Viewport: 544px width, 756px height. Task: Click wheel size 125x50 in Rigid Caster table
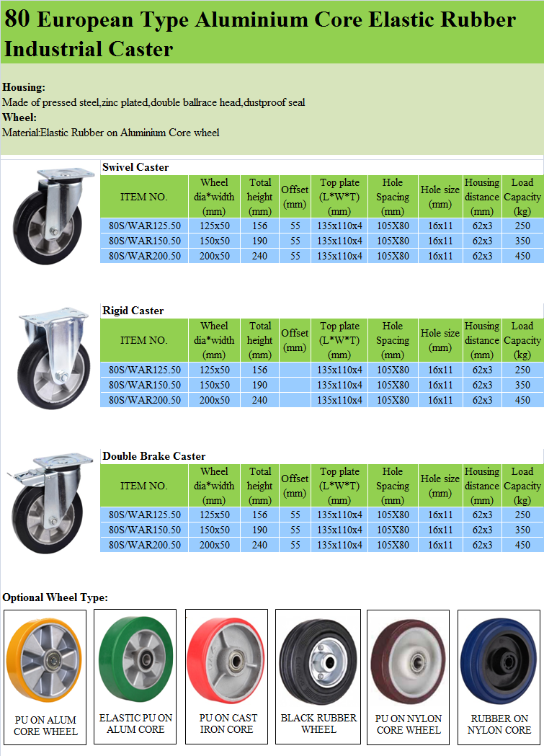tap(215, 370)
